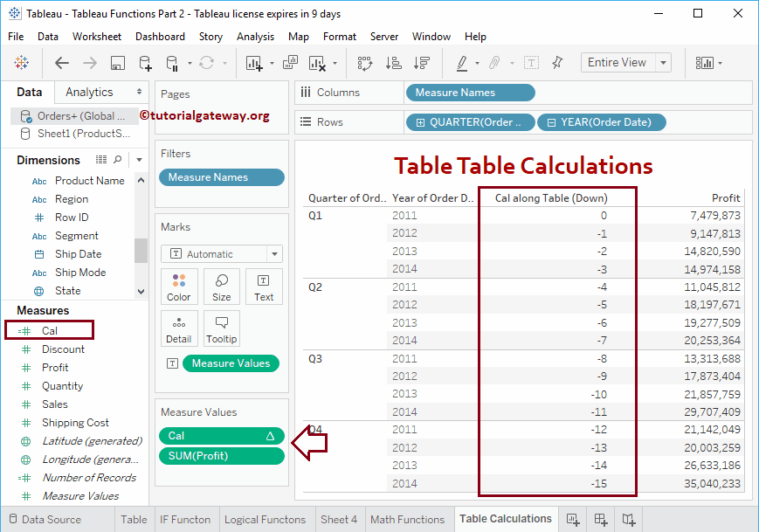Click the Clear Sheet icon
Viewport: 759px width, 532px height.
point(317,63)
